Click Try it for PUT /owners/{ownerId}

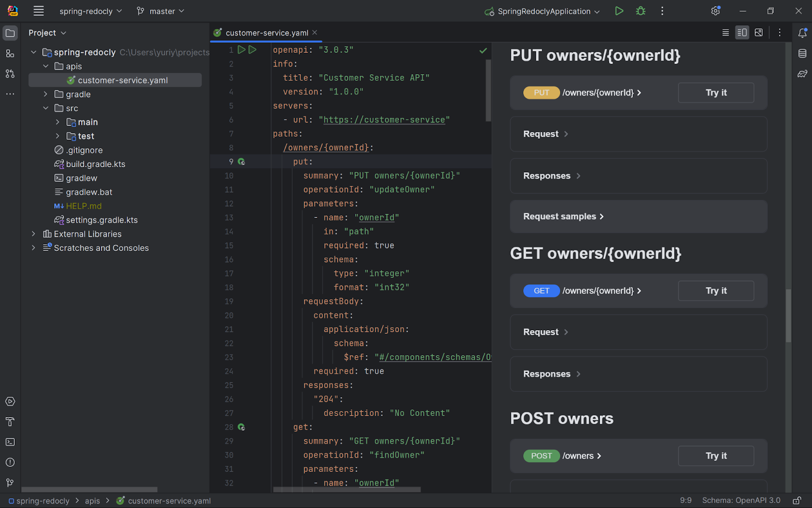(716, 92)
